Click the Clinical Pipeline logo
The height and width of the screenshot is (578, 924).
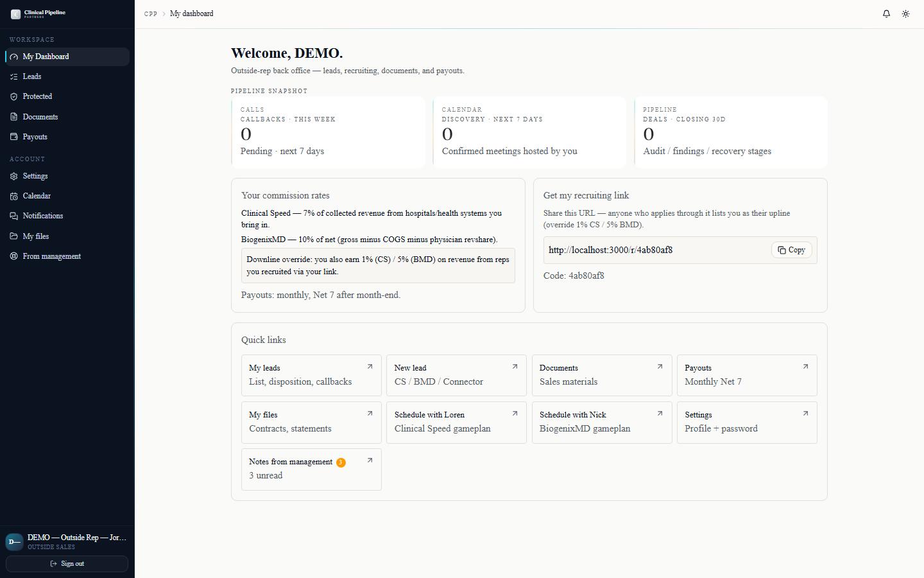pos(38,13)
